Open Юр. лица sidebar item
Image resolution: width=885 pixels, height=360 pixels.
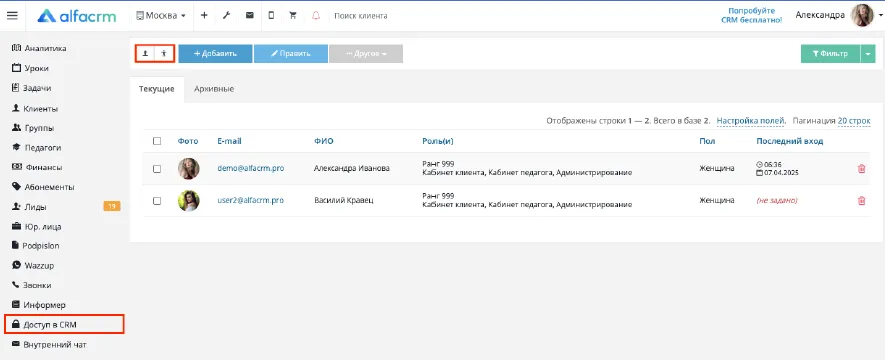(x=36, y=227)
